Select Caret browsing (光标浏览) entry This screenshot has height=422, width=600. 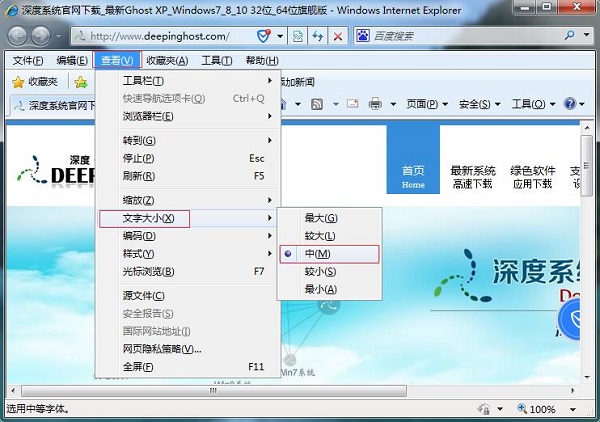pyautogui.click(x=188, y=272)
